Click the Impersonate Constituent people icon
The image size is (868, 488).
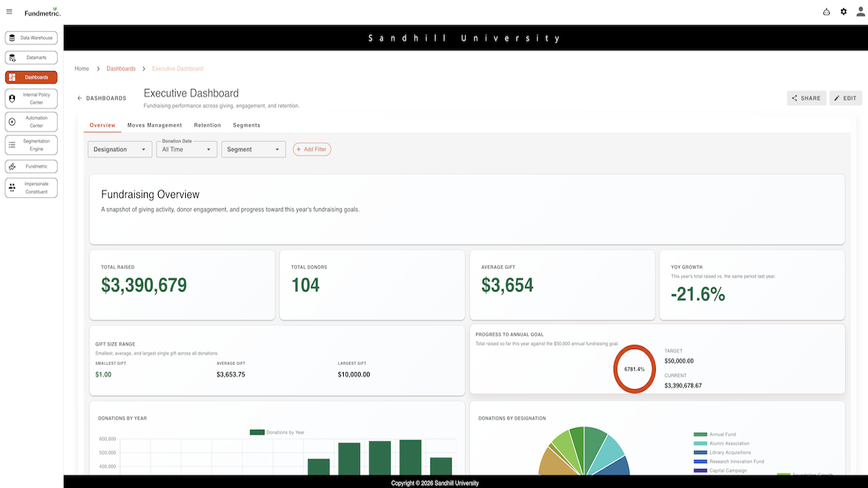coord(12,188)
